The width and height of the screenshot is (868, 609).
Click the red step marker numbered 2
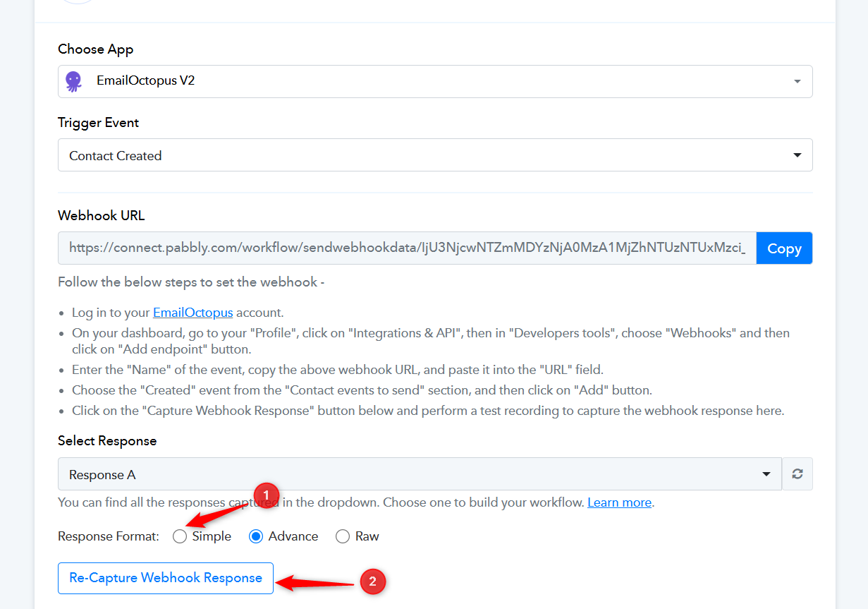373,581
